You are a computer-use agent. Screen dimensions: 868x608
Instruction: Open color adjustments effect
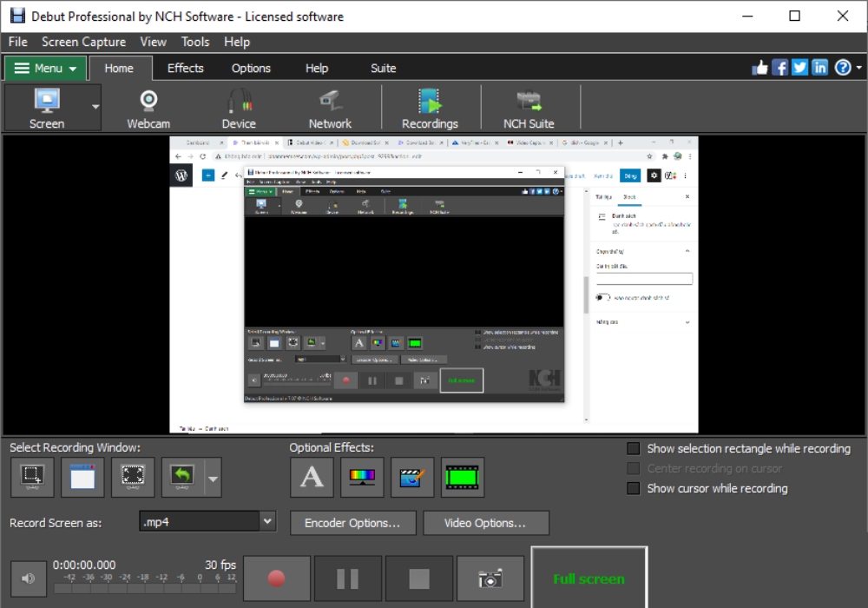pos(362,477)
